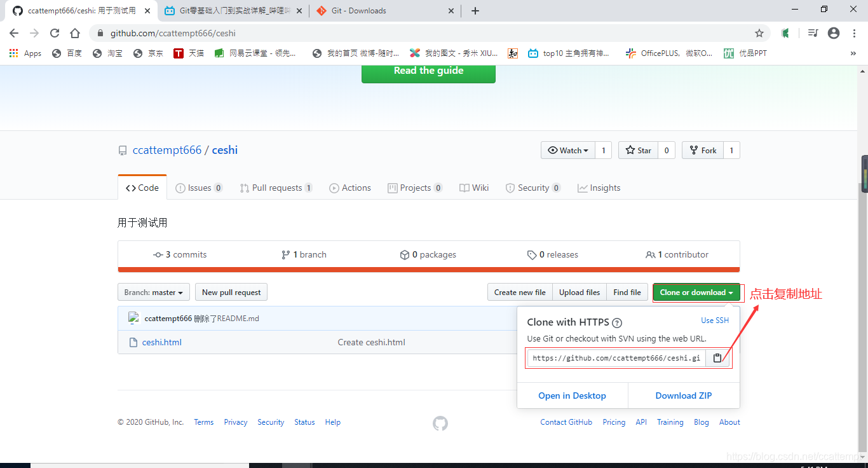View the 1 branch list
Viewport: 868px width, 468px height.
[304, 254]
